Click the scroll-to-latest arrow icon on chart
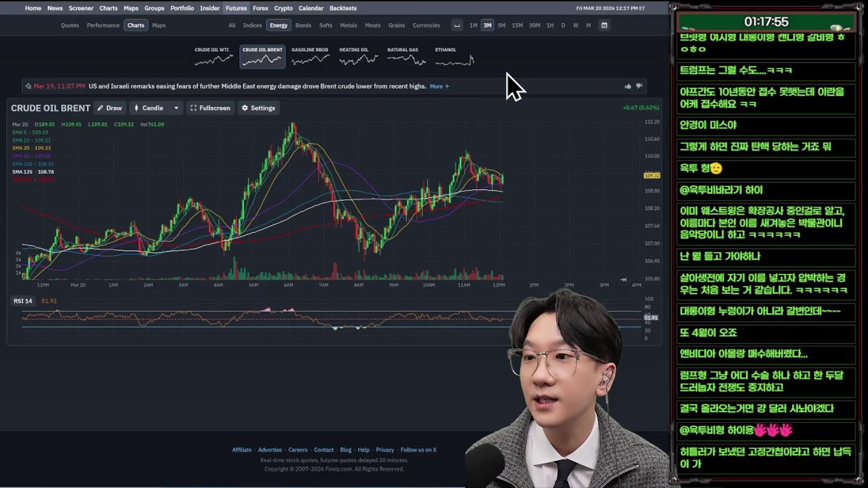868x488 pixels. tap(623, 279)
